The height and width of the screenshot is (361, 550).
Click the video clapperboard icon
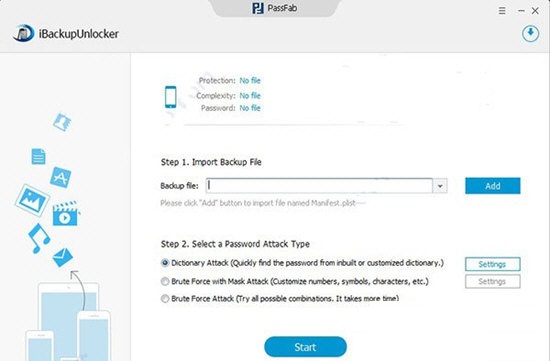(x=66, y=213)
